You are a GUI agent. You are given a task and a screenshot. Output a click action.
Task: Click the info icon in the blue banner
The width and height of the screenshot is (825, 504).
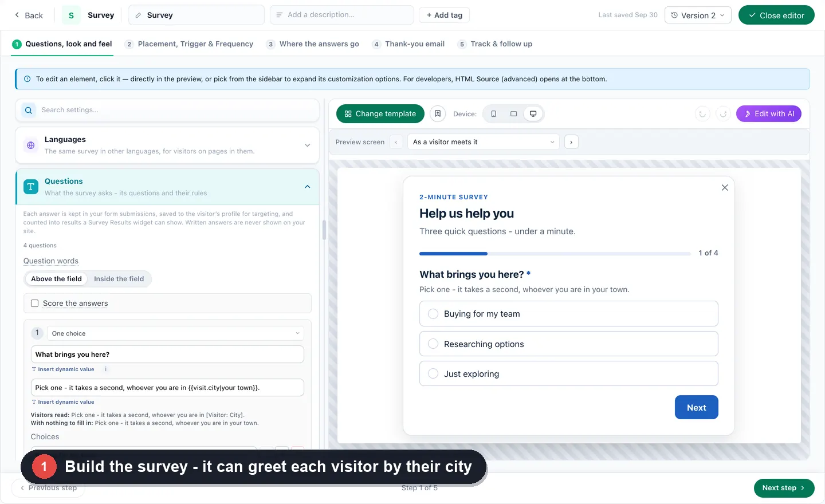(27, 79)
